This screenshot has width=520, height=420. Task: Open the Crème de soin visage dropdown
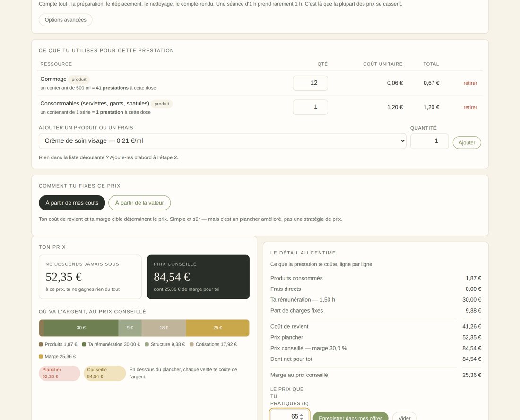pyautogui.click(x=222, y=141)
